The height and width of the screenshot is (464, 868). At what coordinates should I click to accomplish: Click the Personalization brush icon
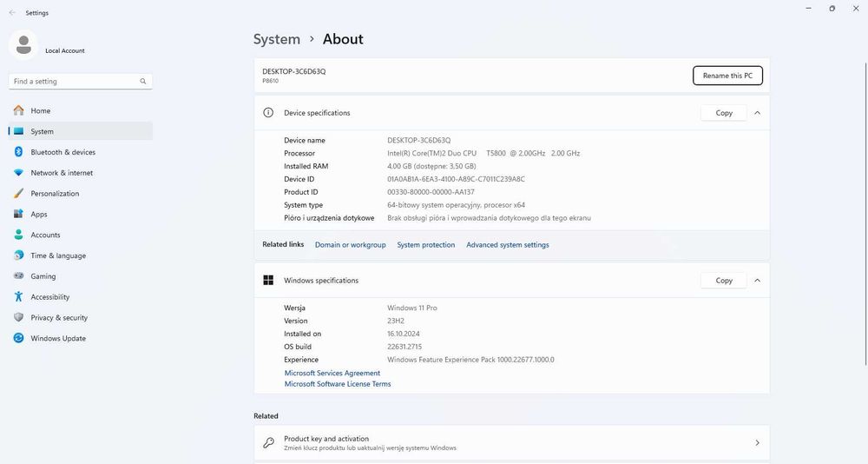18,194
